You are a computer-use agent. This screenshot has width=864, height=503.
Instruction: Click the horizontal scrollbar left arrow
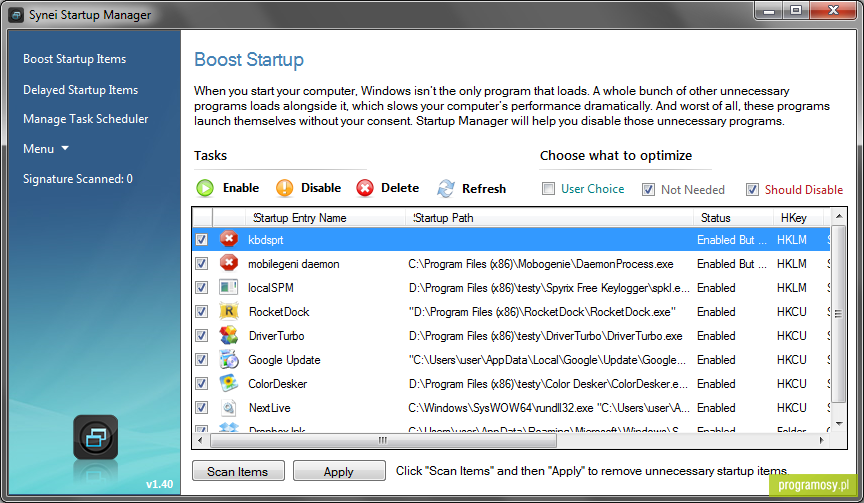pos(200,440)
